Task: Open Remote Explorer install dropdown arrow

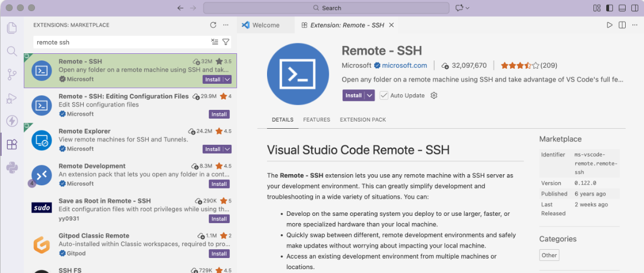Action: click(227, 149)
